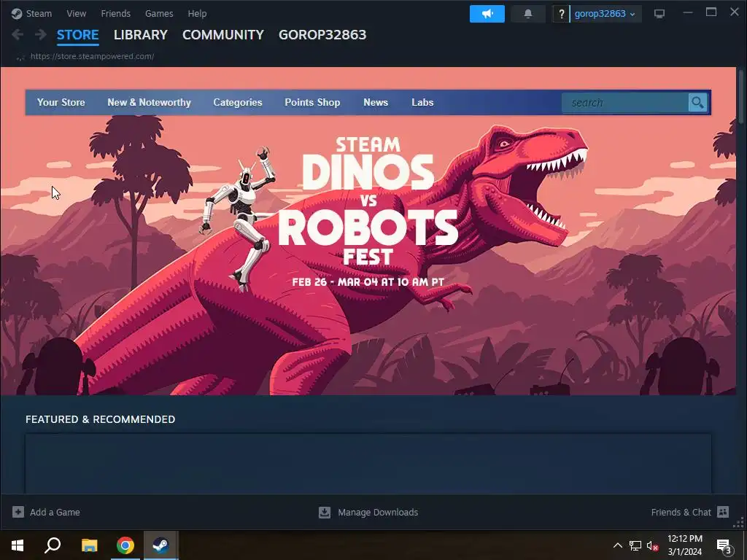
Task: Open the Labs page
Action: tap(422, 102)
